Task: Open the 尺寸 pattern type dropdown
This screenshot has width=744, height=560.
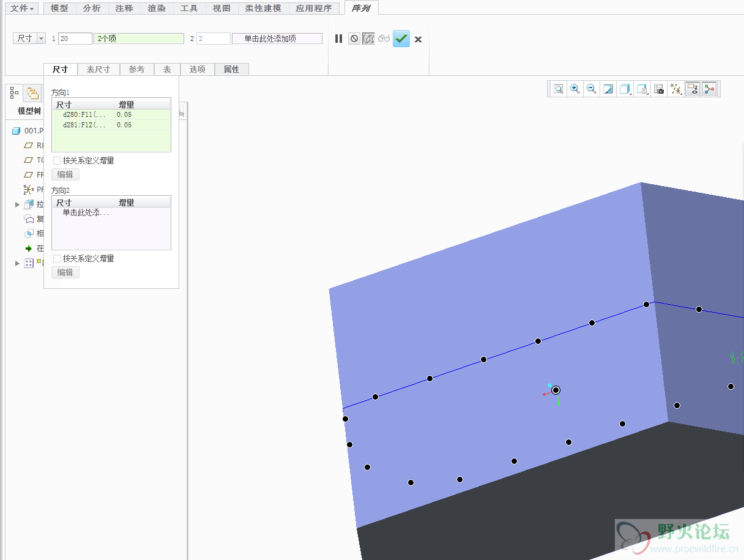Action: click(x=41, y=39)
